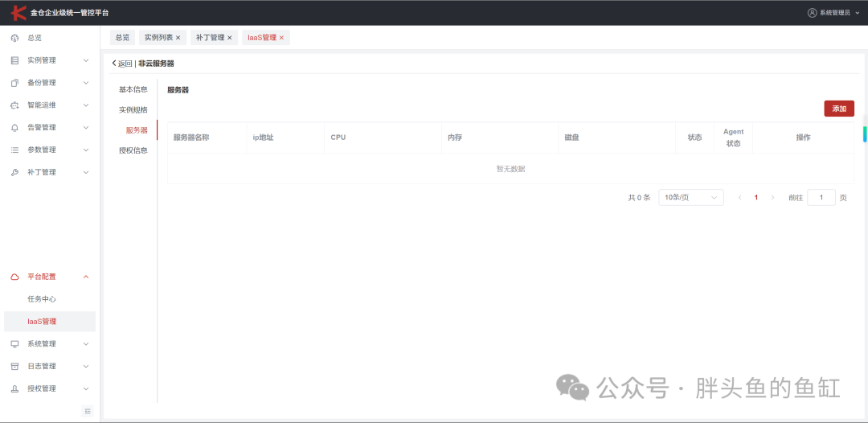The height and width of the screenshot is (423, 868).
Task: Collapse the 平台配置 menu chevron
Action: [x=86, y=277]
